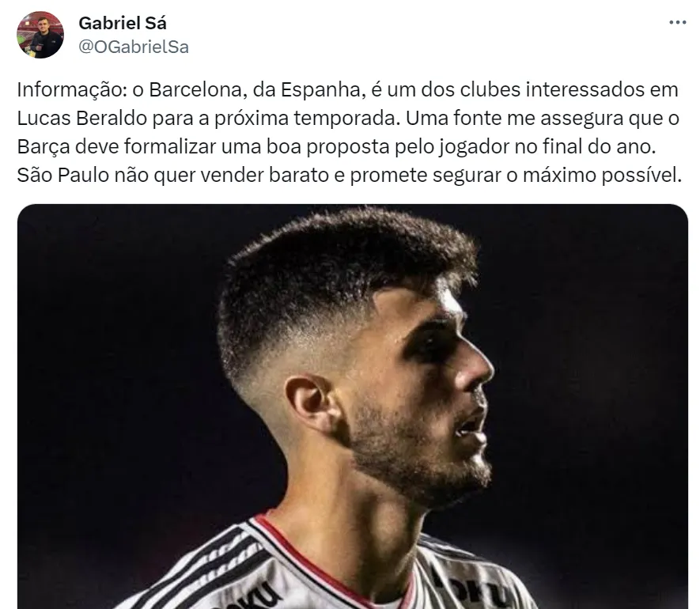Viewport: 700px width, 609px height.
Task: Open the attached player photo
Action: [x=353, y=407]
